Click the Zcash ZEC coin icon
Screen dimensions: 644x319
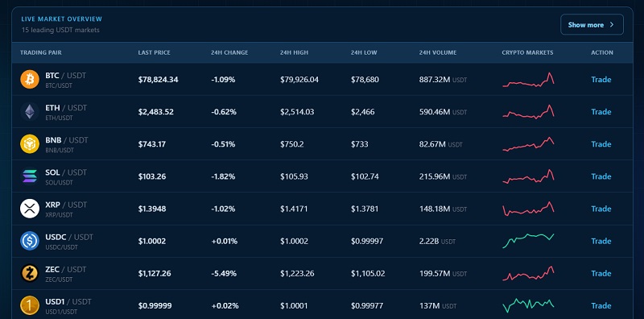pyautogui.click(x=30, y=273)
